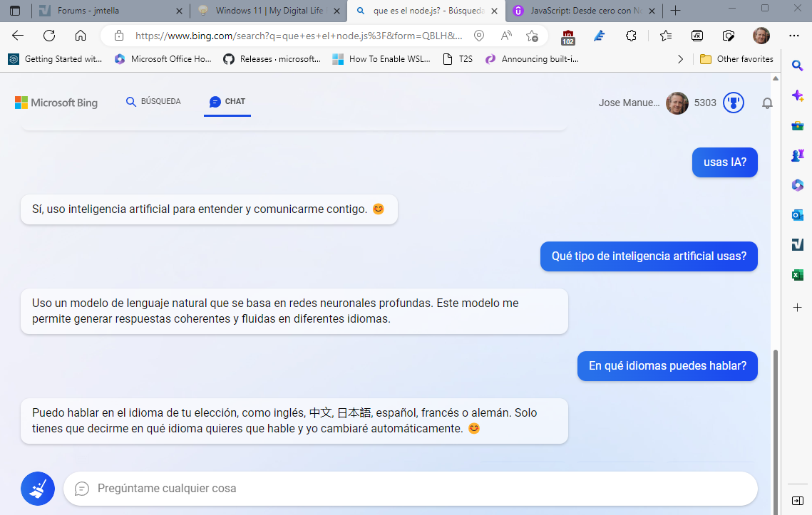The image size is (812, 515).
Task: Open Releases · microsoft... bookmark
Action: [272, 59]
